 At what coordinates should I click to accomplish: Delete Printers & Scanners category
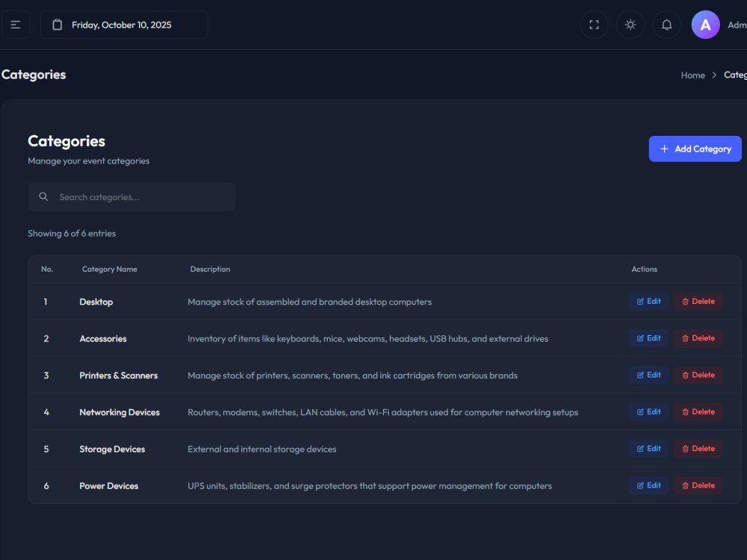pyautogui.click(x=698, y=376)
